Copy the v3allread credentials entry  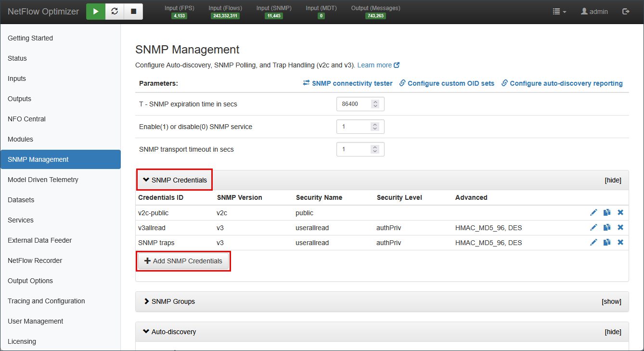point(607,228)
